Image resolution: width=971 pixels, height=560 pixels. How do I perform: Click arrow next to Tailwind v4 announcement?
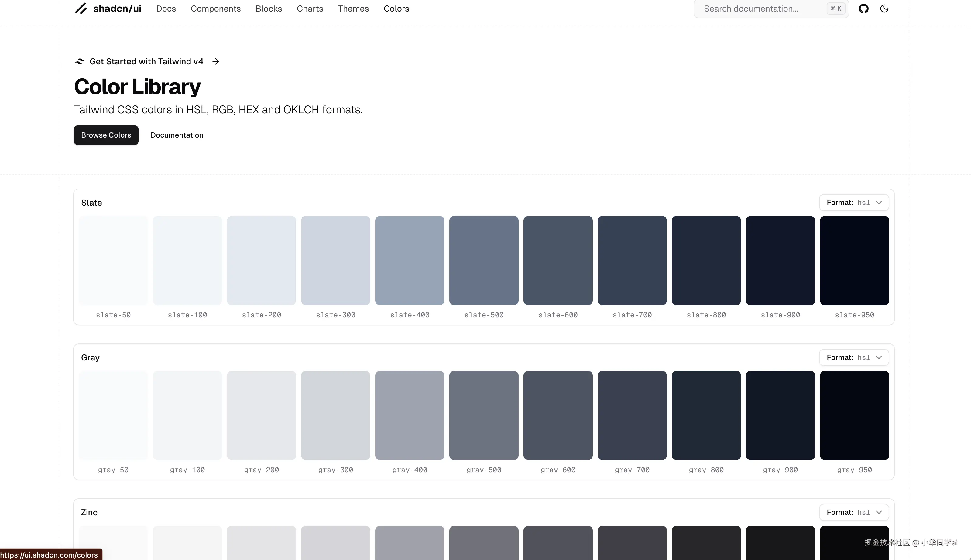216,62
